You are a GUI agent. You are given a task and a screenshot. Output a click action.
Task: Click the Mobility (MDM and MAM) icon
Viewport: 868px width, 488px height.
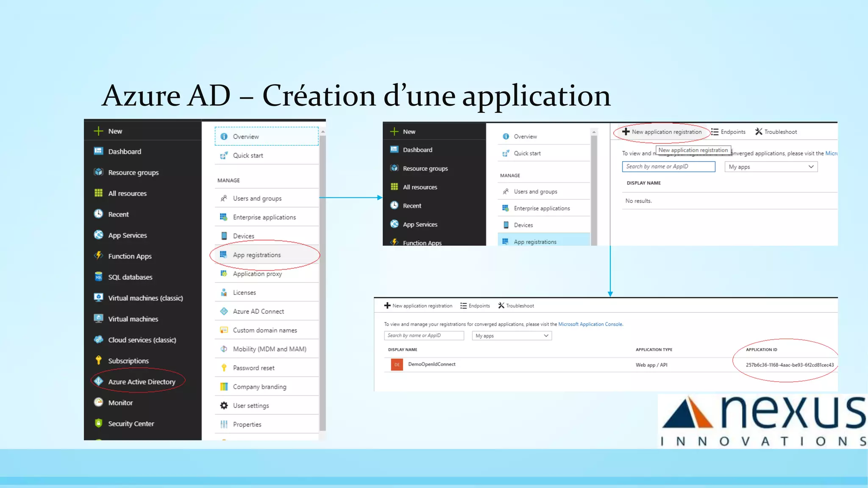[x=224, y=349]
